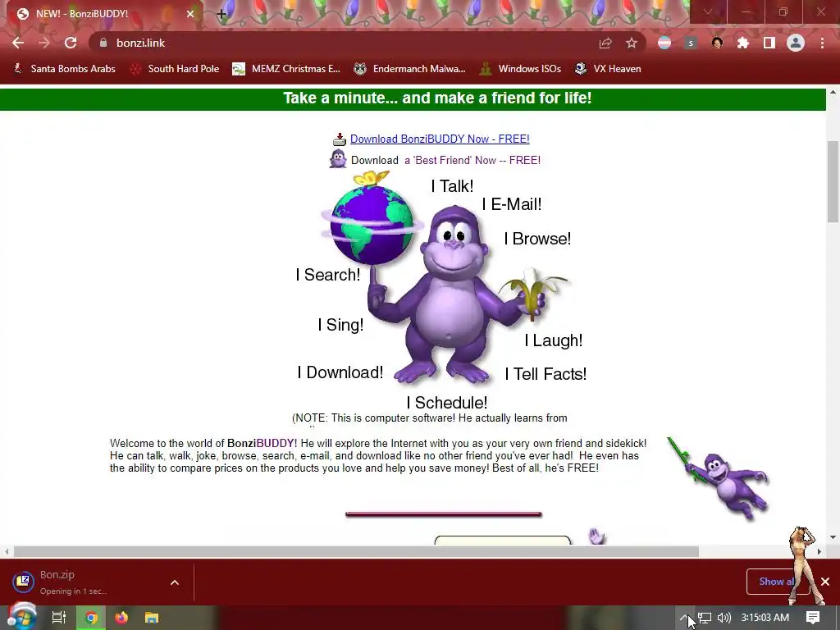Click Download BonziBUDDY Now - FREE! link

(x=440, y=139)
